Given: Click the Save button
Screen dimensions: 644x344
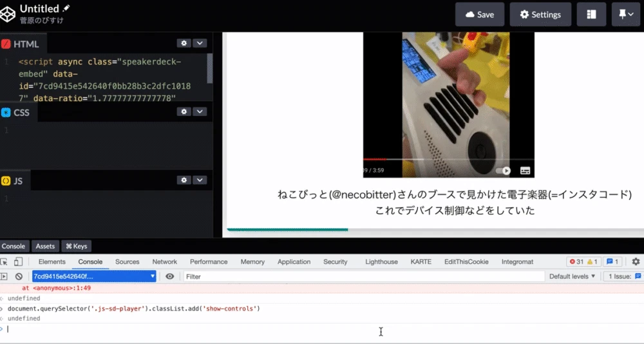Looking at the screenshot, I should [480, 14].
